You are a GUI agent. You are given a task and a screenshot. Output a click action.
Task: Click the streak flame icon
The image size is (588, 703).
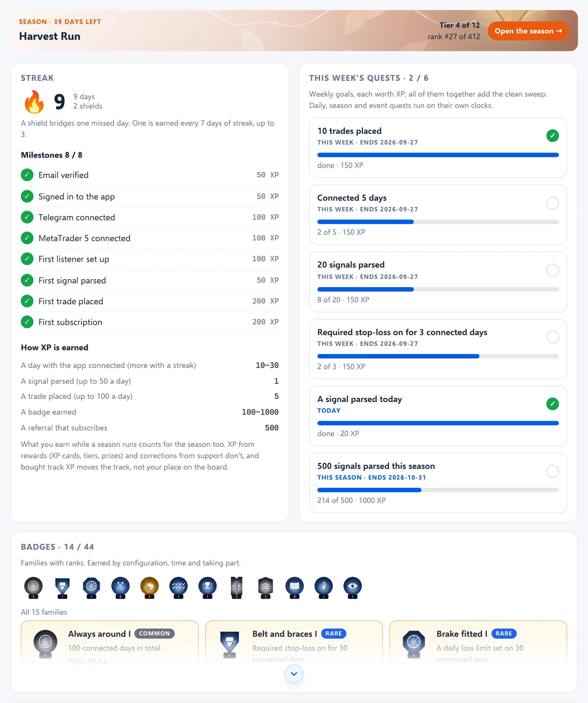[x=34, y=102]
